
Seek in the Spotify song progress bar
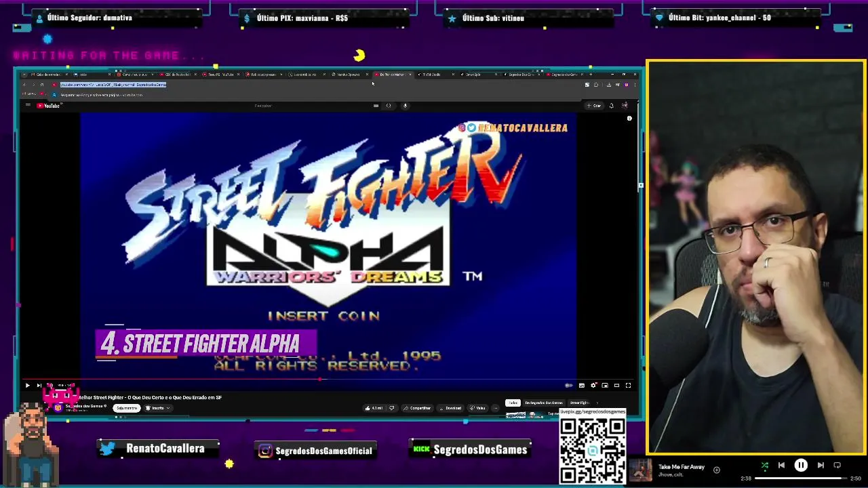(801, 479)
